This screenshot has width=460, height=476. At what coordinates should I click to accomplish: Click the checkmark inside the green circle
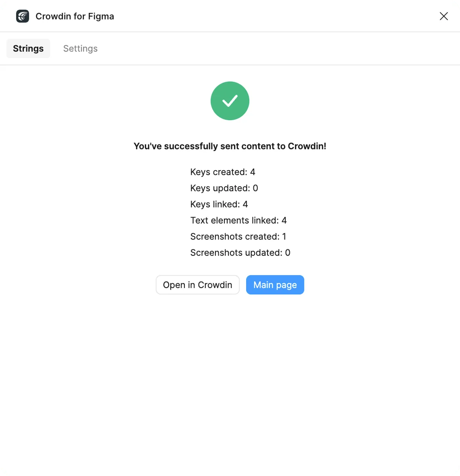tap(230, 101)
